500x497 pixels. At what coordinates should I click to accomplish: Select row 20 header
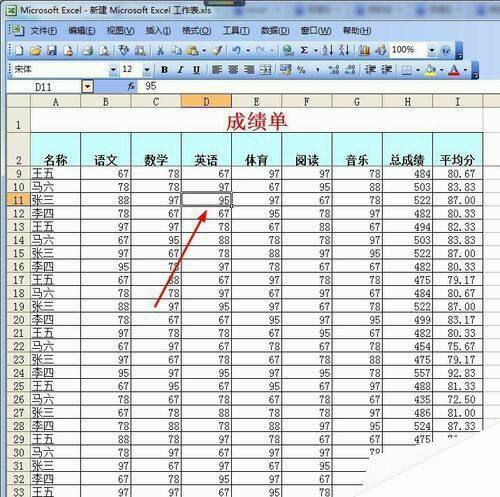pos(18,320)
